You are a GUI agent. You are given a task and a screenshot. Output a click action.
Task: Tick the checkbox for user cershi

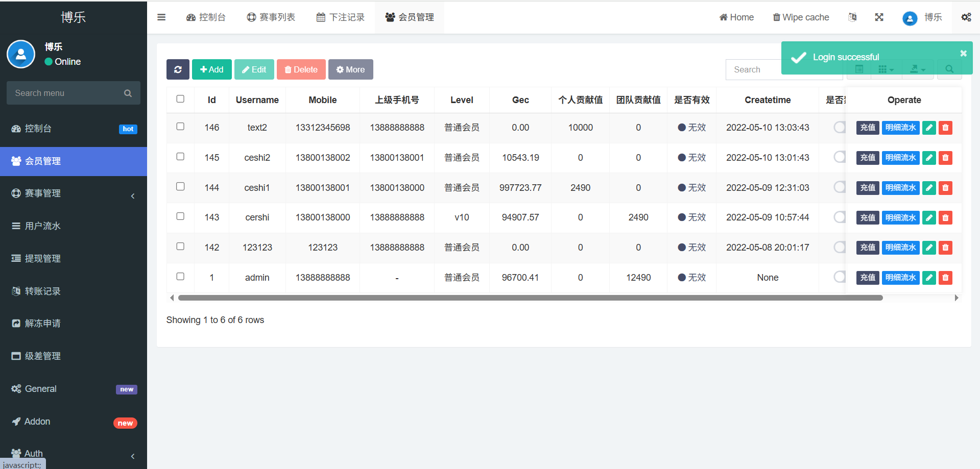(x=180, y=216)
